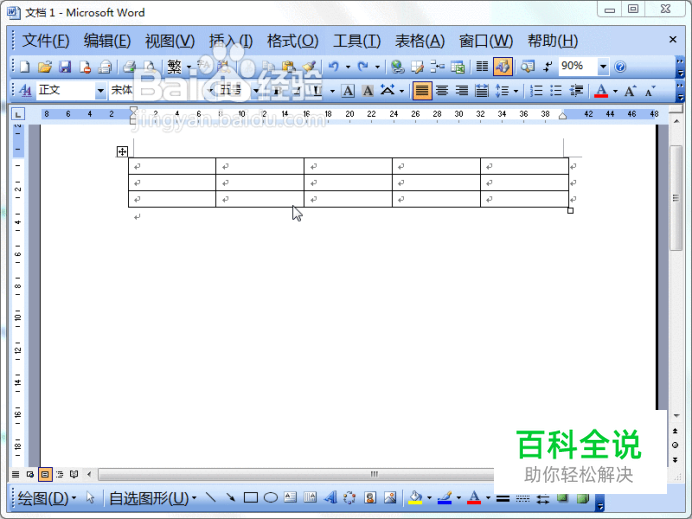Viewport: 692px width, 519px height.
Task: Insert picture from Drawing toolbar
Action: (390, 497)
